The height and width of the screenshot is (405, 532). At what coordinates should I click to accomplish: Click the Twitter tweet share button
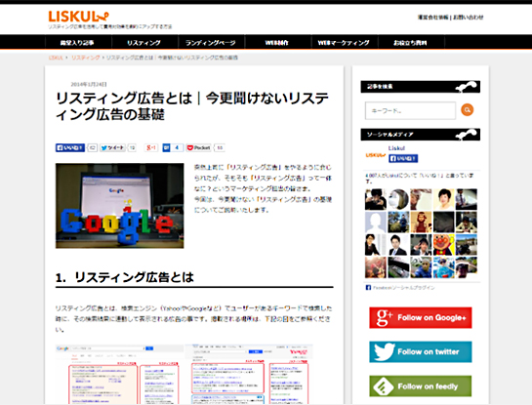point(112,148)
